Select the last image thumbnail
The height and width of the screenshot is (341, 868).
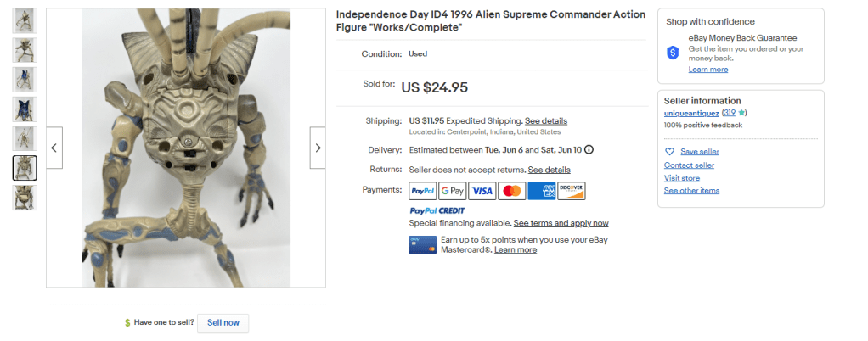click(x=25, y=198)
